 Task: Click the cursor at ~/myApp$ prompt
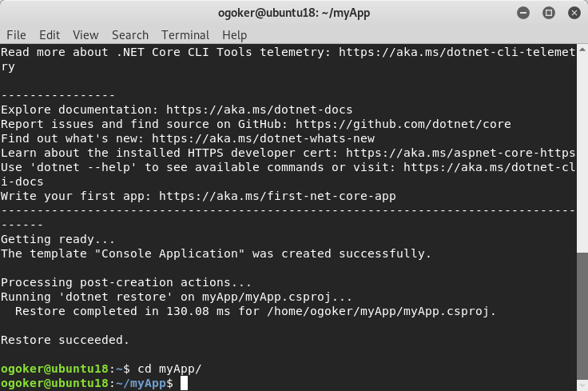tap(184, 383)
